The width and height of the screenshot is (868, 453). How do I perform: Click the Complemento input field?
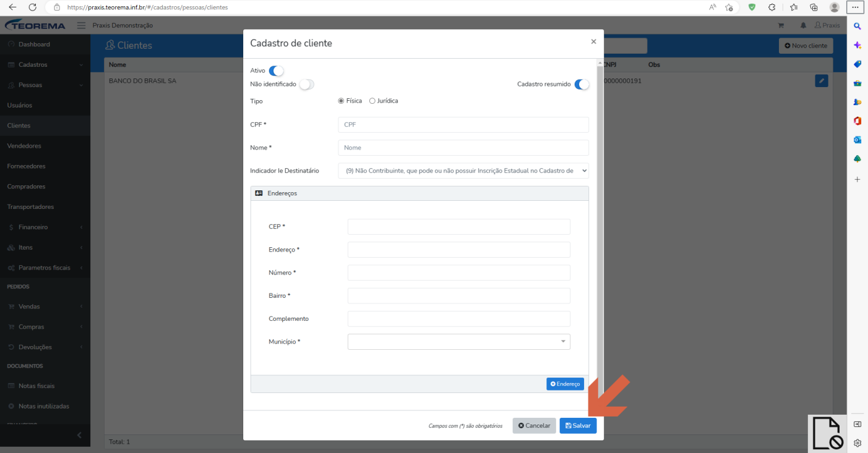tap(459, 319)
